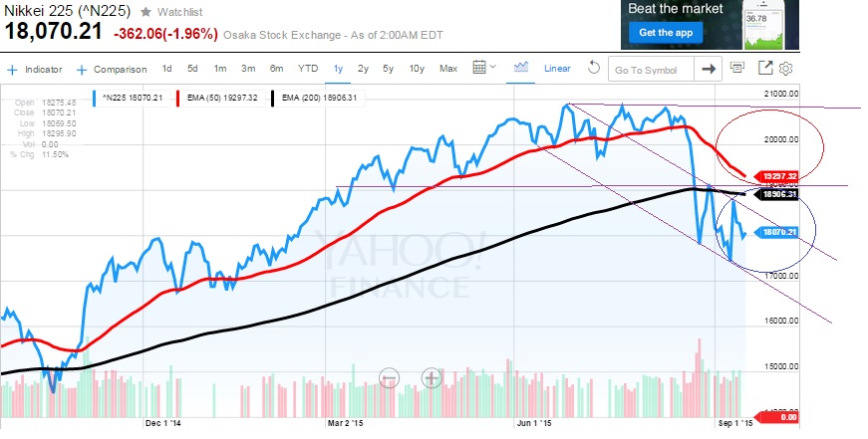
Task: Switch to YTD time range
Action: pyautogui.click(x=308, y=69)
